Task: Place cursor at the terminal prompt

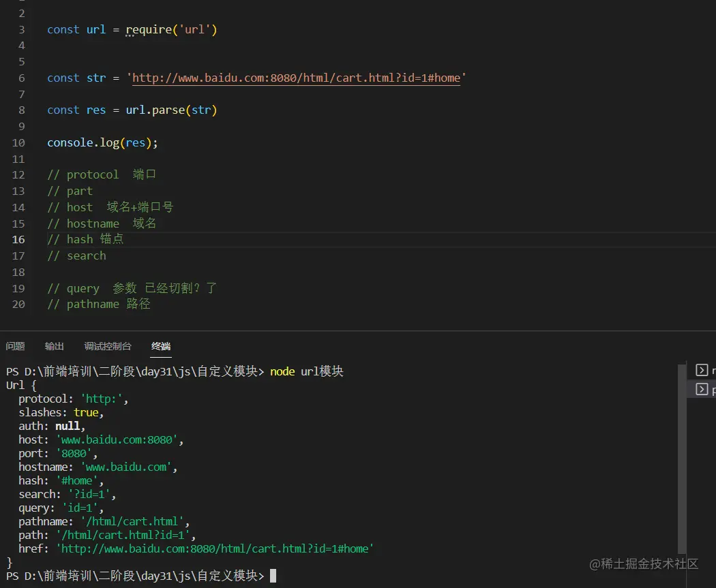Action: point(273,575)
